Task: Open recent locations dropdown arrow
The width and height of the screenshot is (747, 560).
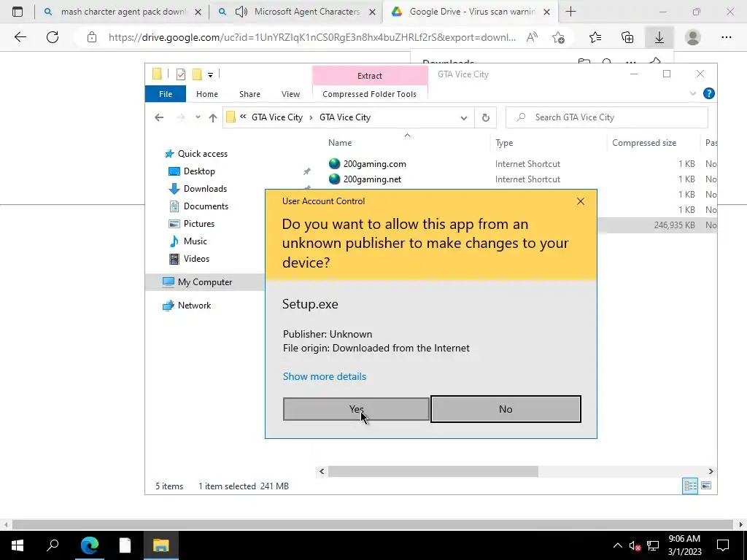Action: coord(198,117)
